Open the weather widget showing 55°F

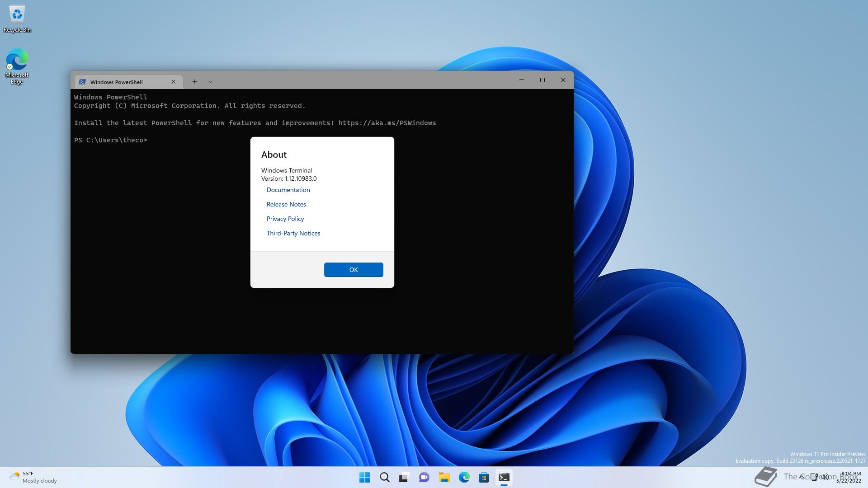33,477
